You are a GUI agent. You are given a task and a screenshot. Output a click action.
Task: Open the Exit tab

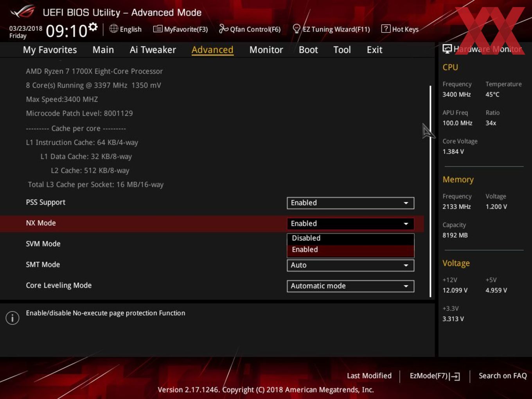point(374,50)
